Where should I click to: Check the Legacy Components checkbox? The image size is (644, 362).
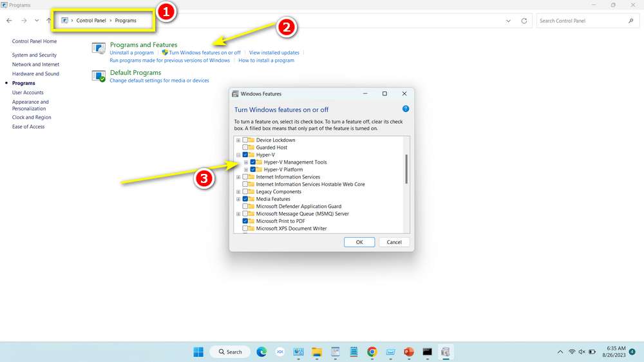[x=245, y=192]
